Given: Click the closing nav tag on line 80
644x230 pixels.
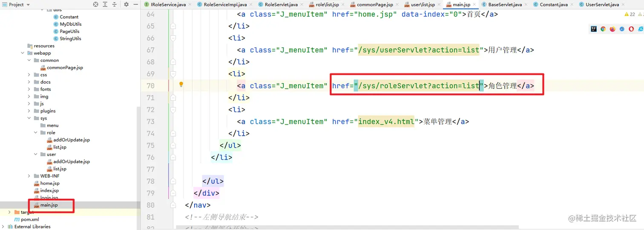Looking at the screenshot, I should point(198,205).
